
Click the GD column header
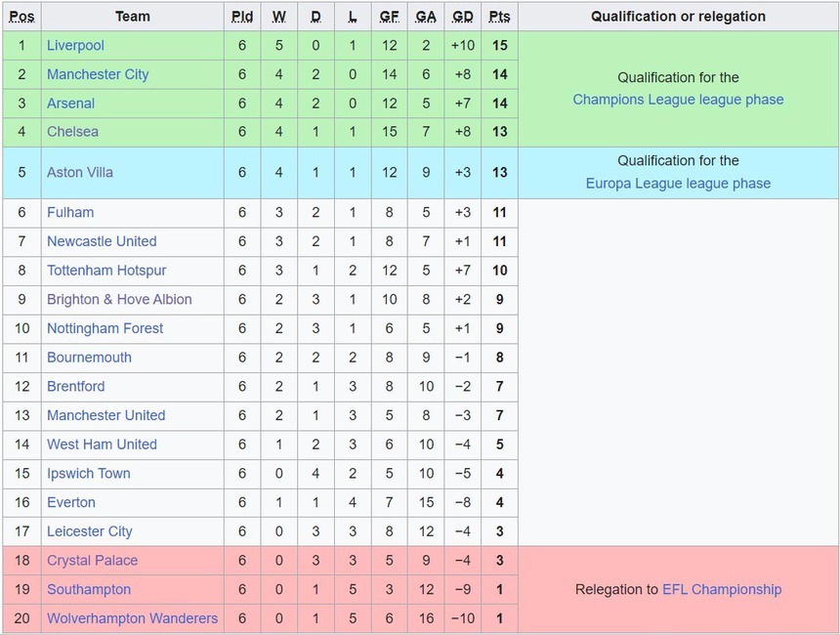(463, 17)
